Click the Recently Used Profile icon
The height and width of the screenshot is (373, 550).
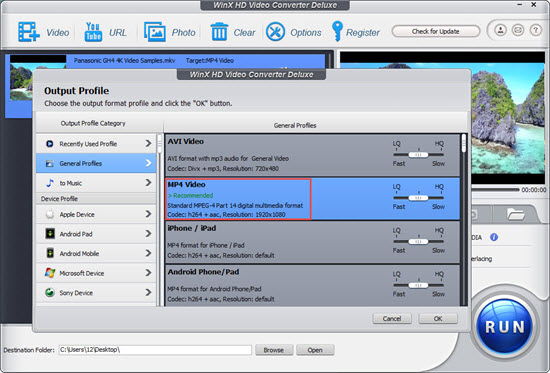pos(50,144)
